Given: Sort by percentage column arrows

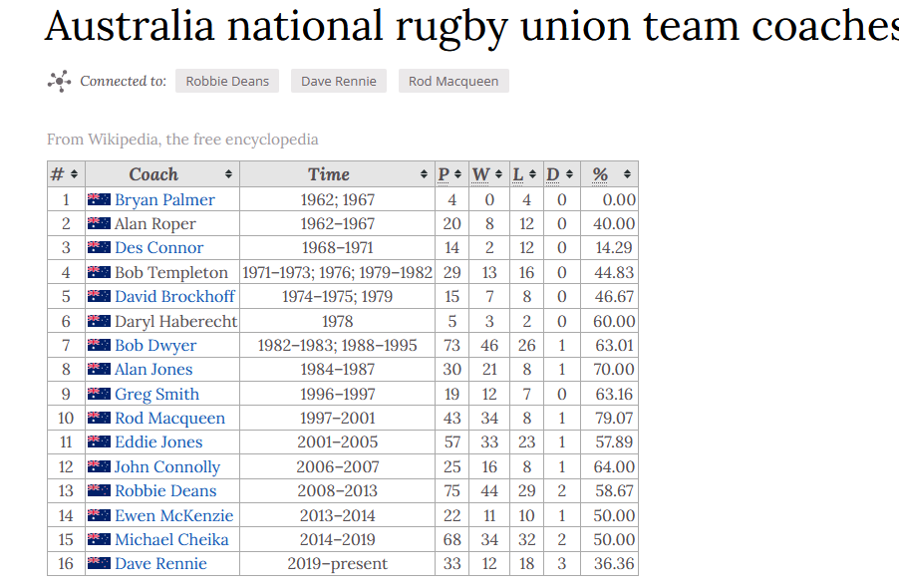Looking at the screenshot, I should pos(628,174).
